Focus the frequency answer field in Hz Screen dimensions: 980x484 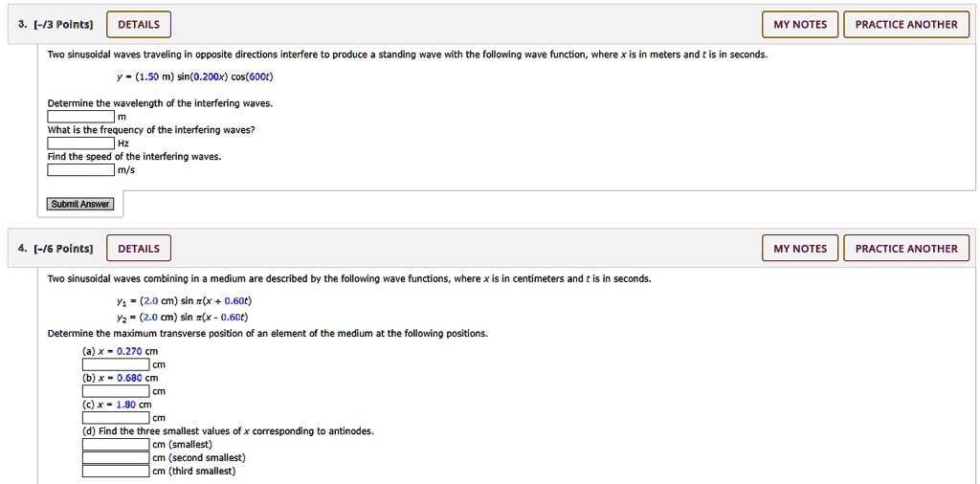pyautogui.click(x=81, y=143)
